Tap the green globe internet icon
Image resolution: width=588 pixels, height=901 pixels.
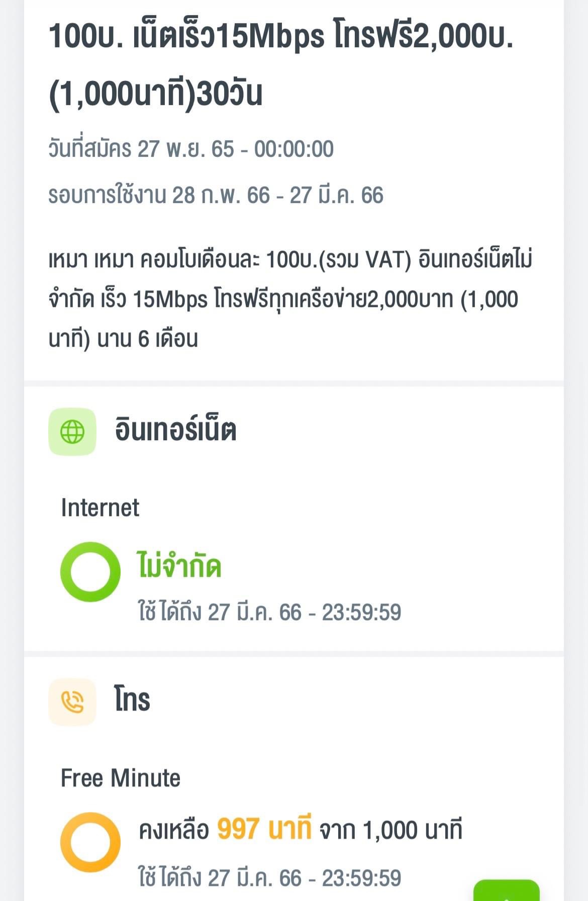tap(72, 432)
